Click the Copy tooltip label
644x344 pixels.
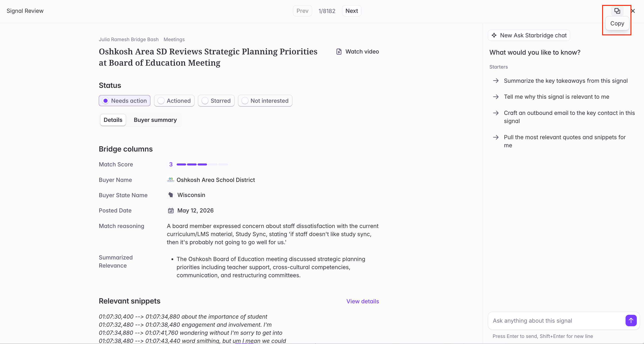pos(617,23)
